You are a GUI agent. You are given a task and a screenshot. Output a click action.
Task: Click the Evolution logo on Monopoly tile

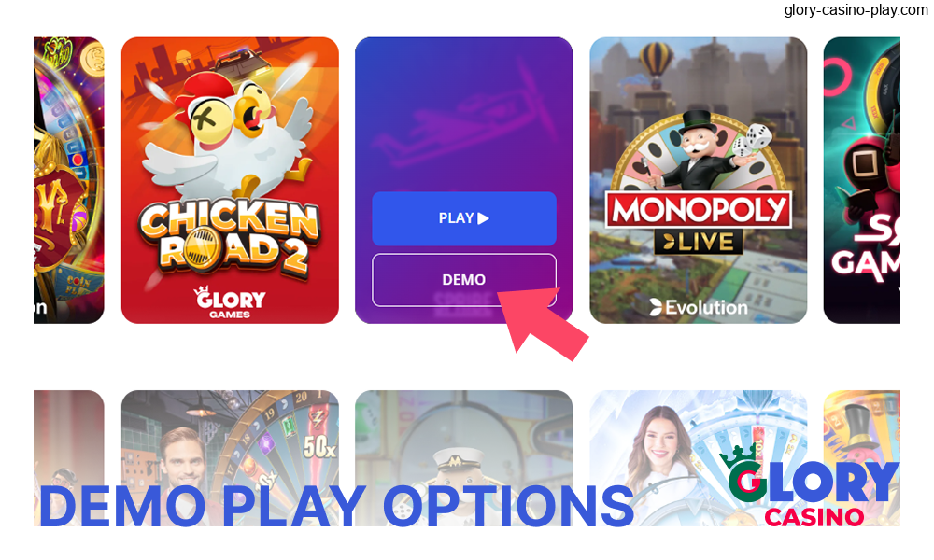point(698,307)
